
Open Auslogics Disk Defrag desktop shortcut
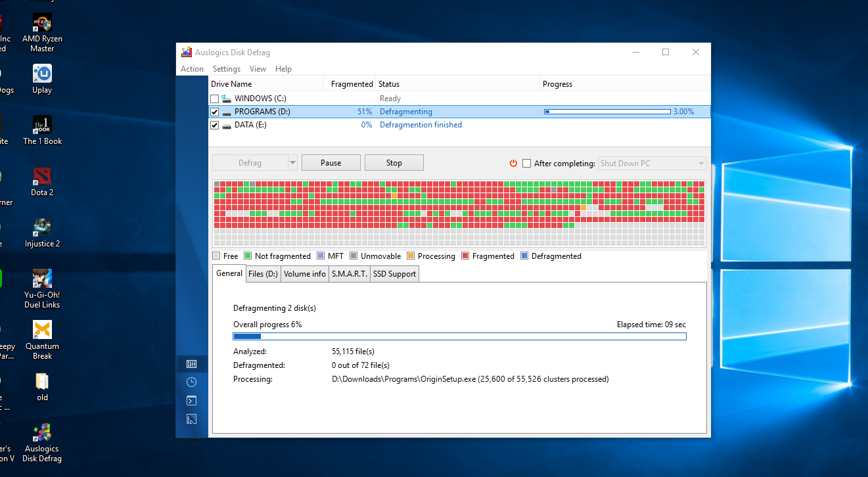(x=42, y=443)
